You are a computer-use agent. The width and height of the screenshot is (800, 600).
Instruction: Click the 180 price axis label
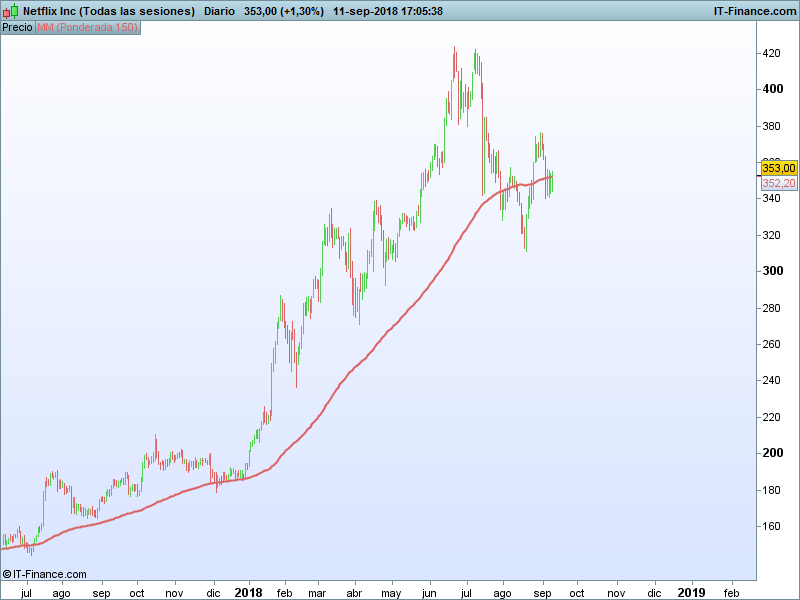[x=771, y=490]
